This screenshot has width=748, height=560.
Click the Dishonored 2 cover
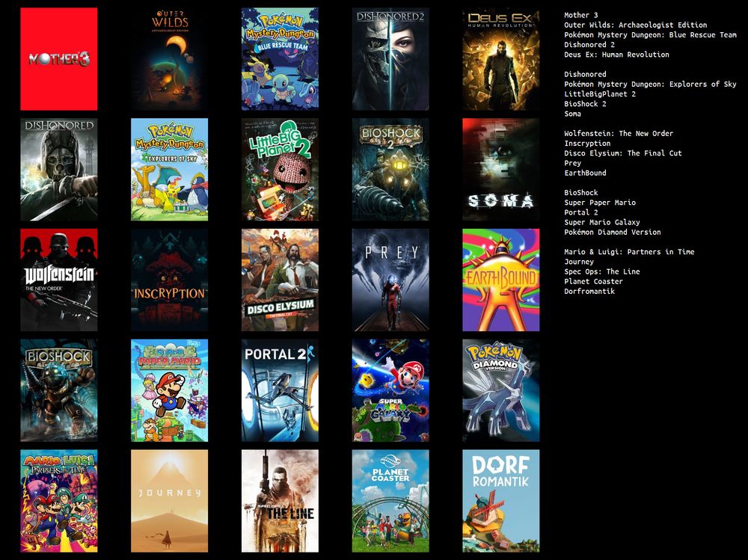pos(390,58)
